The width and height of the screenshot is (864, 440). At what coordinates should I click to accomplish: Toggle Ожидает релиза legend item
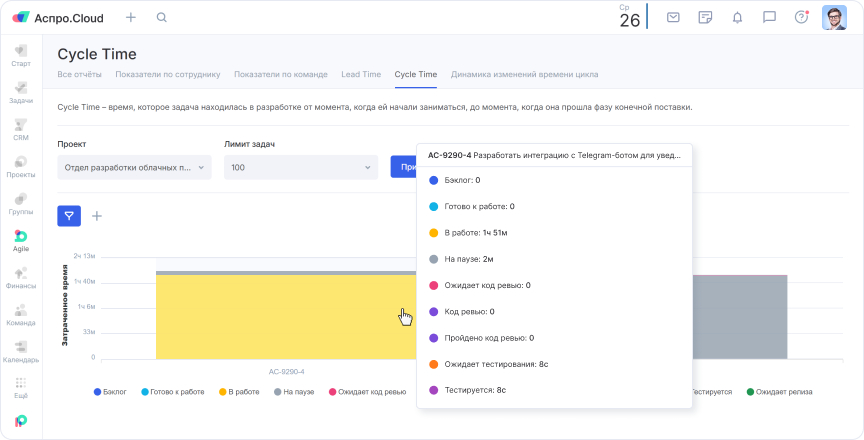pos(779,392)
